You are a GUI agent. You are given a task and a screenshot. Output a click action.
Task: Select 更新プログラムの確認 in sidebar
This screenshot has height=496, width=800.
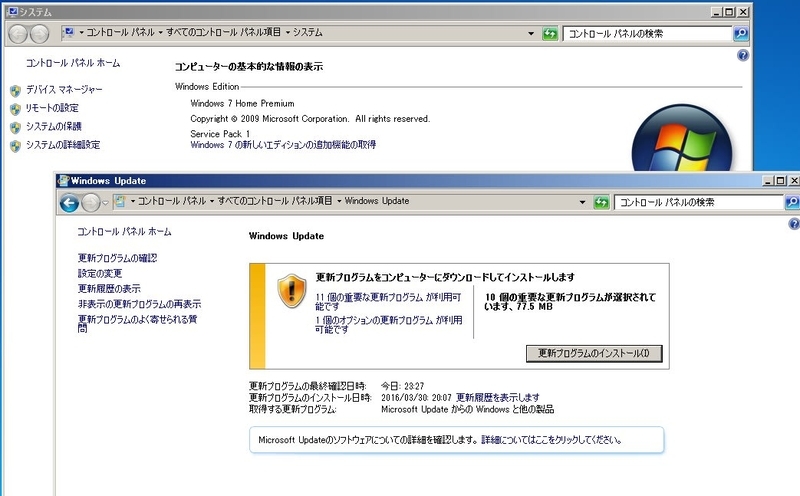117,258
